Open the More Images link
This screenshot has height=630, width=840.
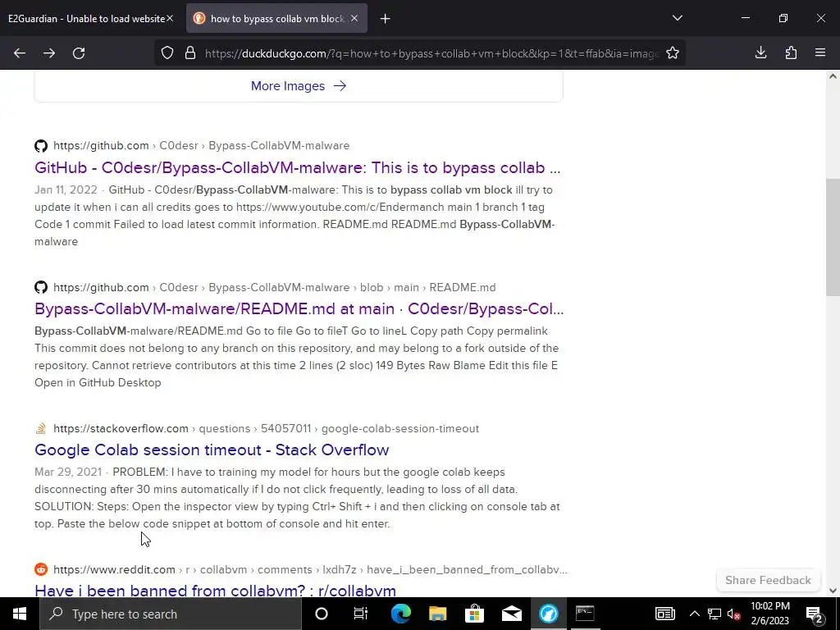tap(299, 85)
